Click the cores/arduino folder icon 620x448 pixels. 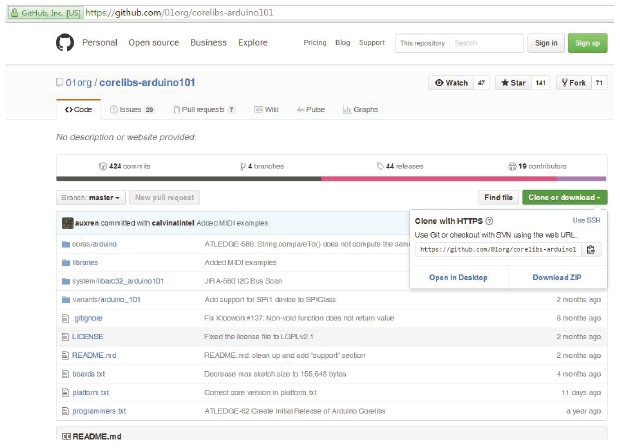[x=66, y=244]
